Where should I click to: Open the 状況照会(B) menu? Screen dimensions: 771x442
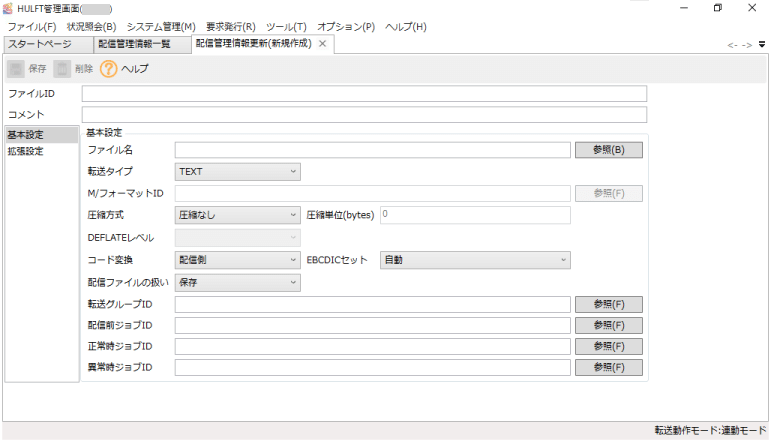tap(91, 27)
